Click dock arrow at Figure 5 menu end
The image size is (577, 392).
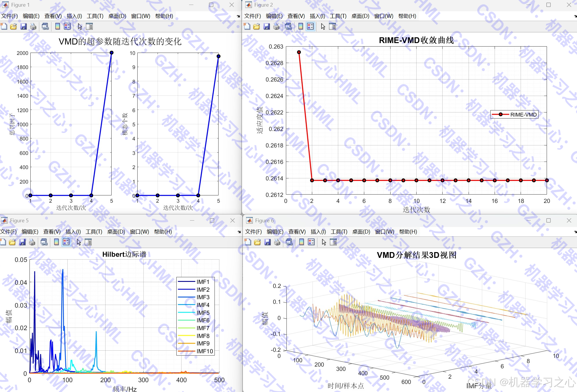(239, 232)
